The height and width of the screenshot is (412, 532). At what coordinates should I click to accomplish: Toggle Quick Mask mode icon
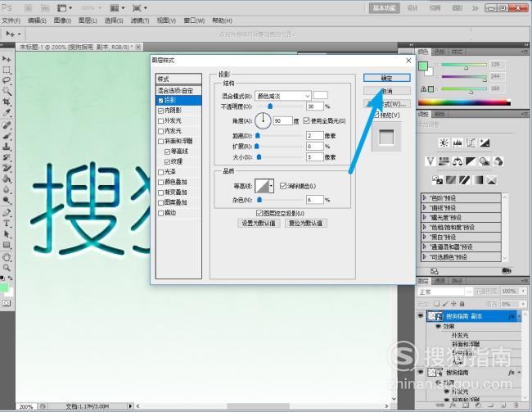[7, 303]
